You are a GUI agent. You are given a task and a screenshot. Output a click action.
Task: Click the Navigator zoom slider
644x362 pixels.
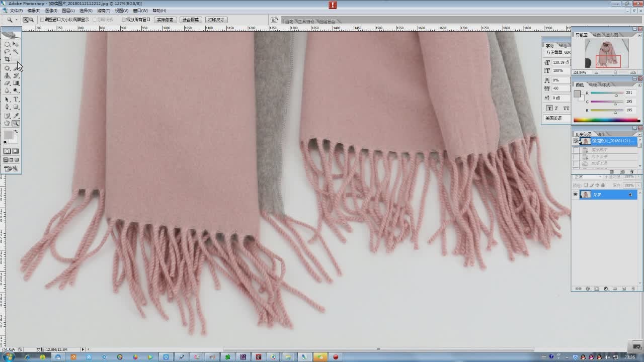614,72
